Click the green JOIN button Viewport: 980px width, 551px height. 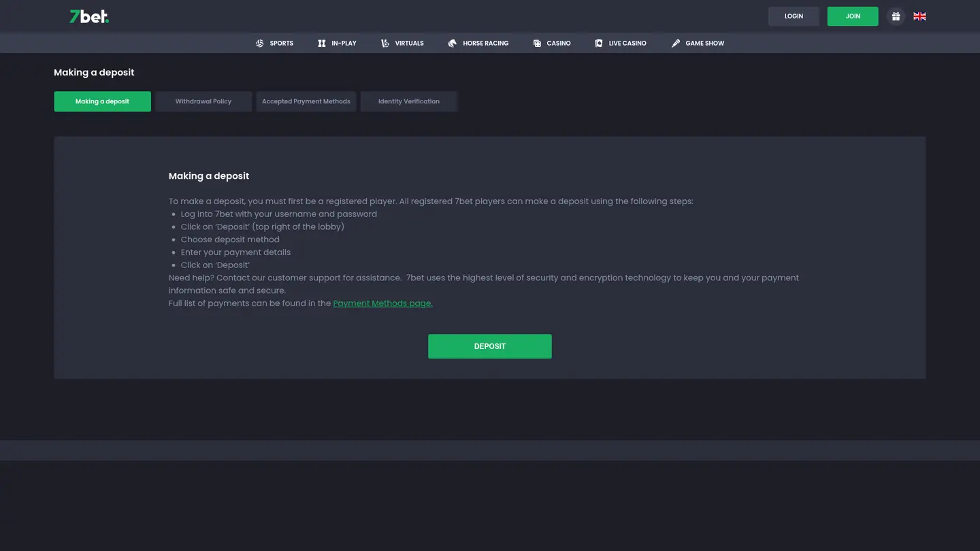pos(853,16)
